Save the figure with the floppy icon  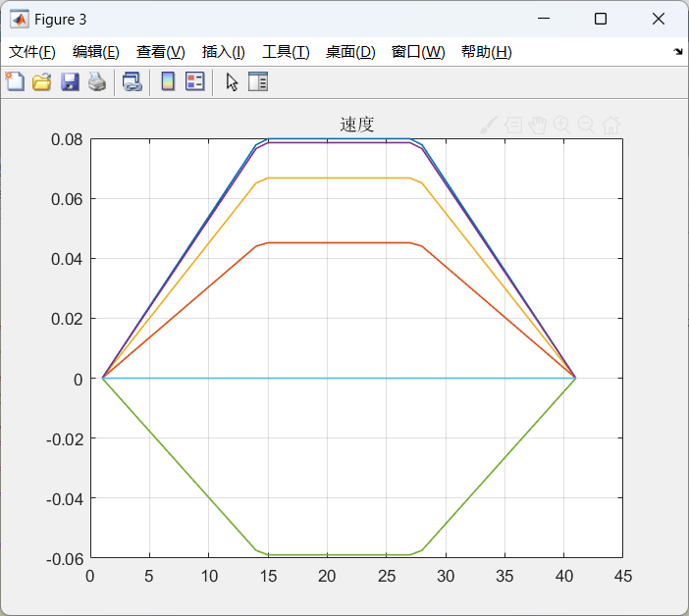(70, 81)
